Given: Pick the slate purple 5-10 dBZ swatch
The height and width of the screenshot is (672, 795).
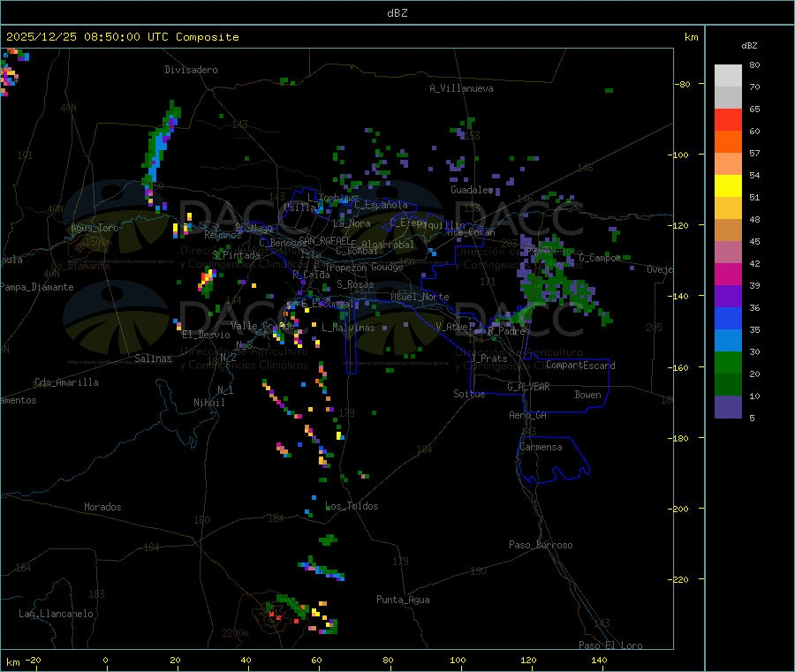Looking at the screenshot, I should [728, 407].
